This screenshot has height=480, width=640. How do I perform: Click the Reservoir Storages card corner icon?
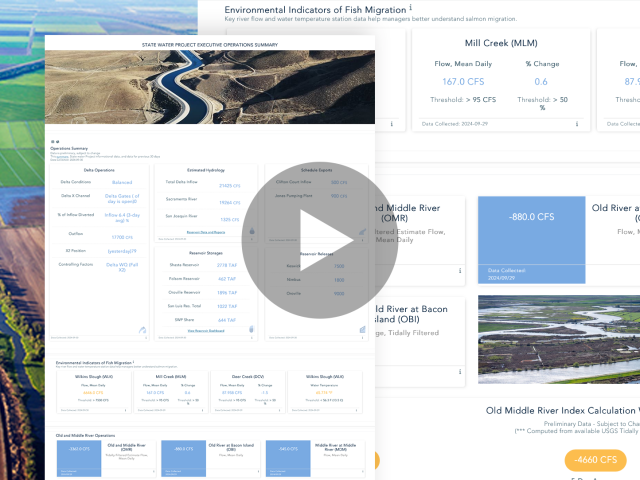point(251,329)
